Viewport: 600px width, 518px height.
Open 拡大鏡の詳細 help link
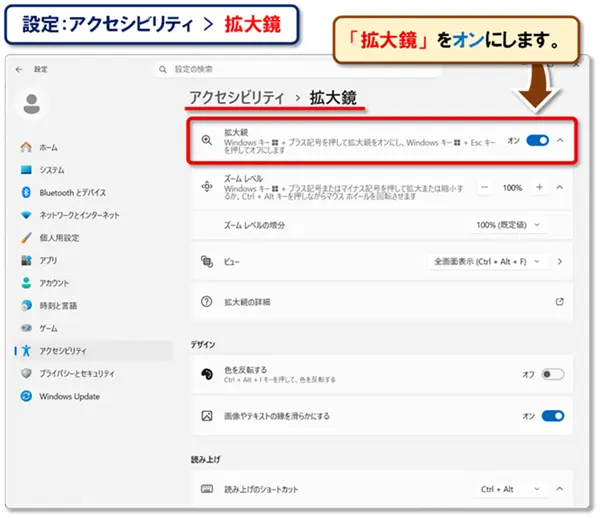pyautogui.click(x=382, y=302)
